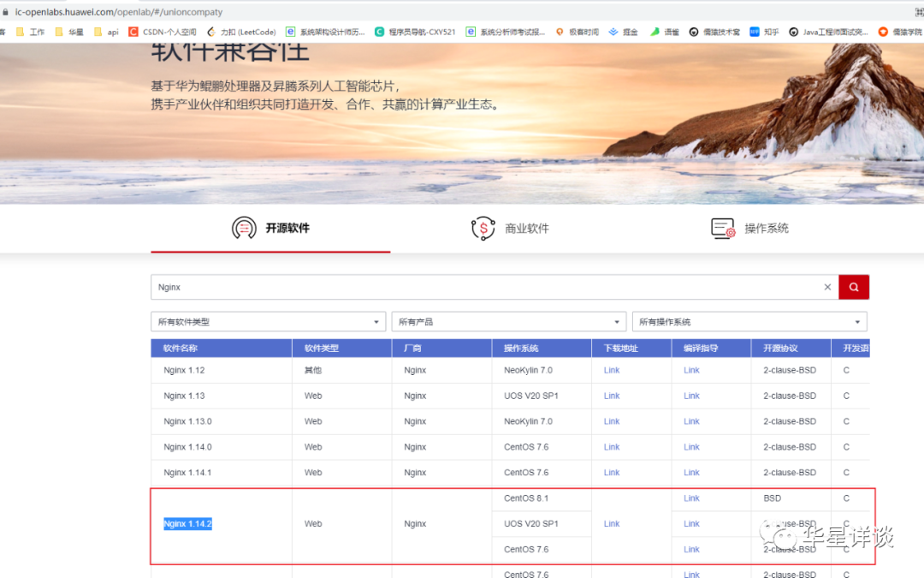Open the 所有操作系统 dropdown
Image resolution: width=924 pixels, height=578 pixels.
click(x=749, y=321)
